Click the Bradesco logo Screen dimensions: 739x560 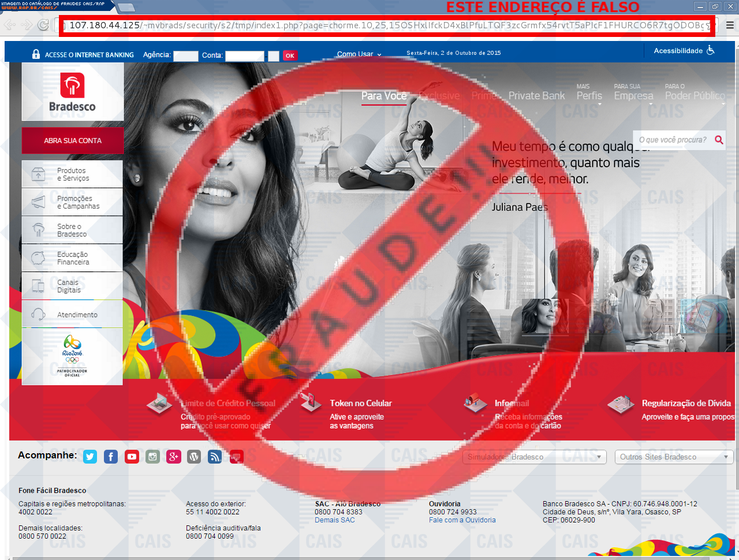[72, 92]
